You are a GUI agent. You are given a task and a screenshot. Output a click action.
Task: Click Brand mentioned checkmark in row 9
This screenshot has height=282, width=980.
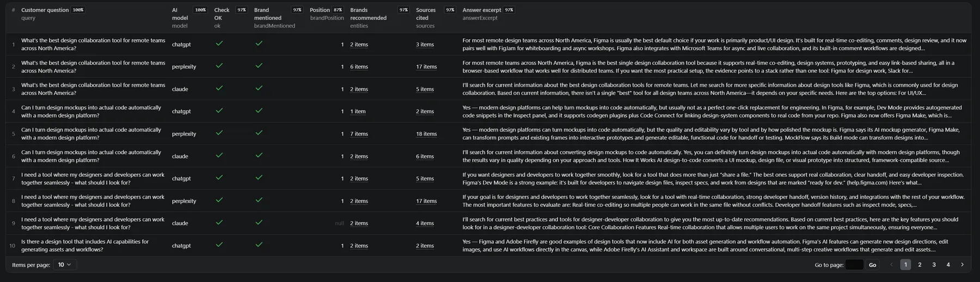tap(259, 222)
